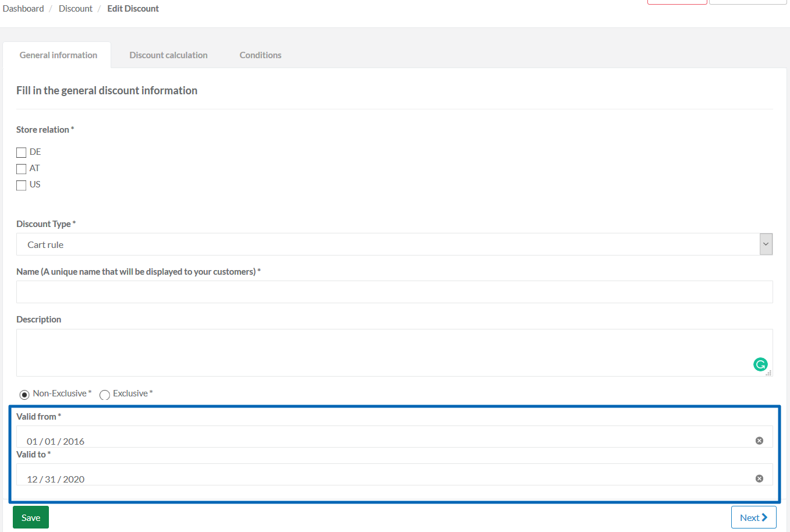
Task: Go to Discount breadcrumb
Action: pyautogui.click(x=76, y=9)
